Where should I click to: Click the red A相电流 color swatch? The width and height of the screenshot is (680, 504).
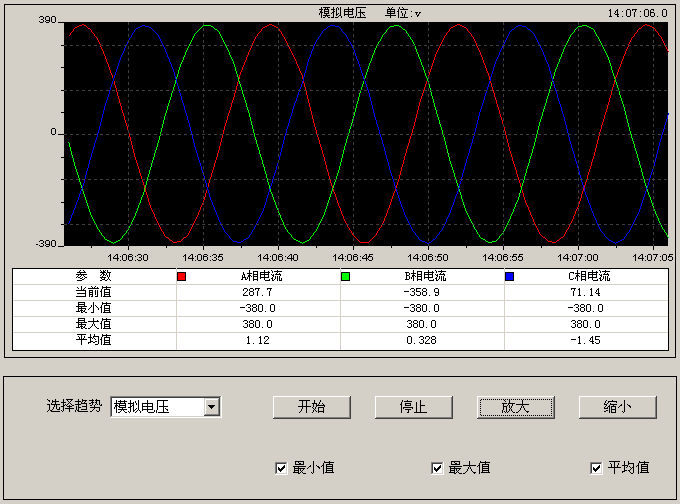[x=182, y=276]
